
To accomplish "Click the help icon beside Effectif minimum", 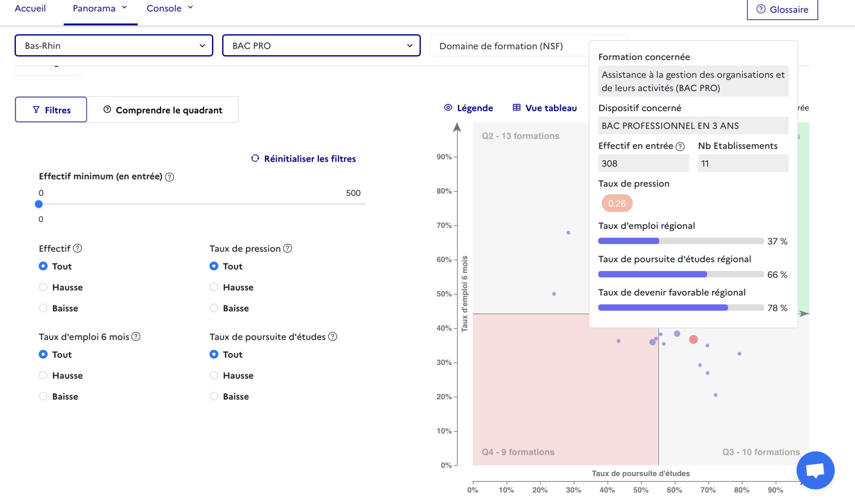I will click(169, 177).
